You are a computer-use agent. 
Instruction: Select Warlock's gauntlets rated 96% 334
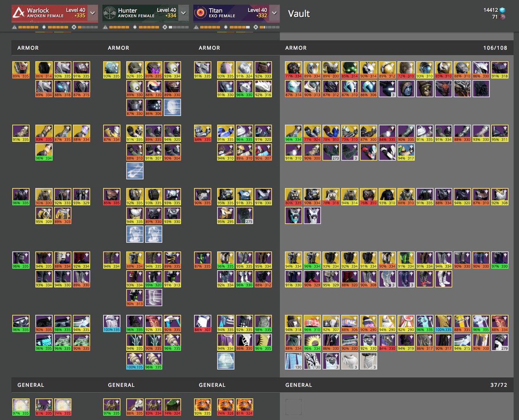pyautogui.click(x=44, y=152)
